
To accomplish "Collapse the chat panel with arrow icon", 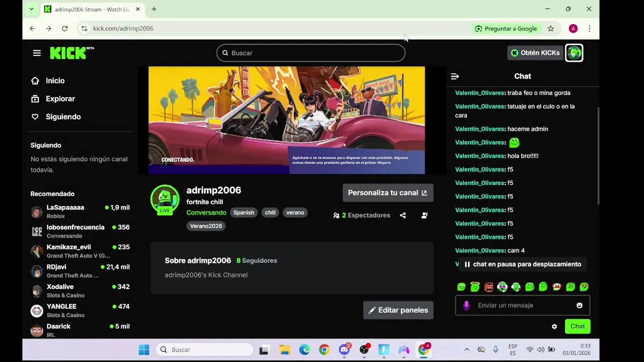I will click(455, 76).
